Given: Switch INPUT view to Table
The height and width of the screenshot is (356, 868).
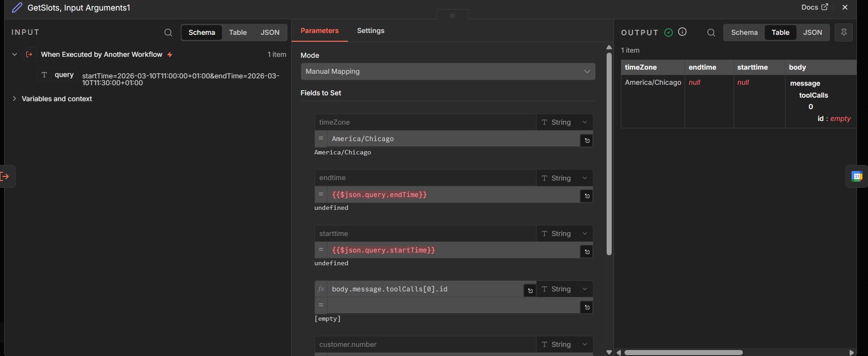Looking at the screenshot, I should coord(238,33).
